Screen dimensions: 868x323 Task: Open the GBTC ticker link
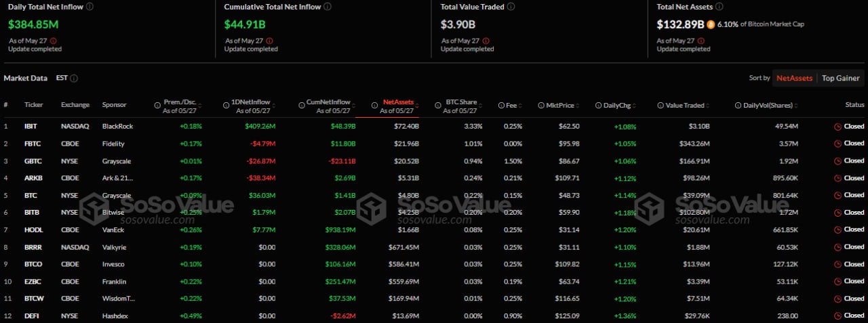[x=33, y=161]
